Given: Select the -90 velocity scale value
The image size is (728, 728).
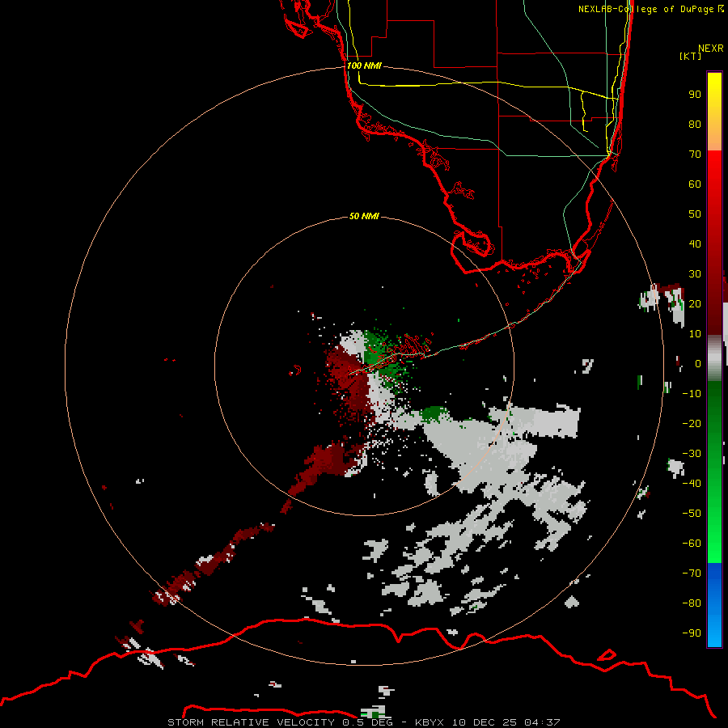Looking at the screenshot, I should coord(692,633).
